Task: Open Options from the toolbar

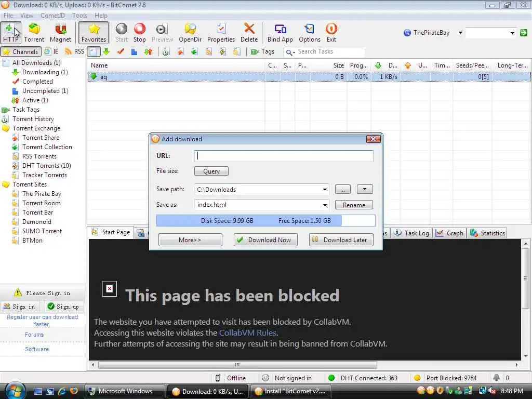Action: tap(310, 33)
